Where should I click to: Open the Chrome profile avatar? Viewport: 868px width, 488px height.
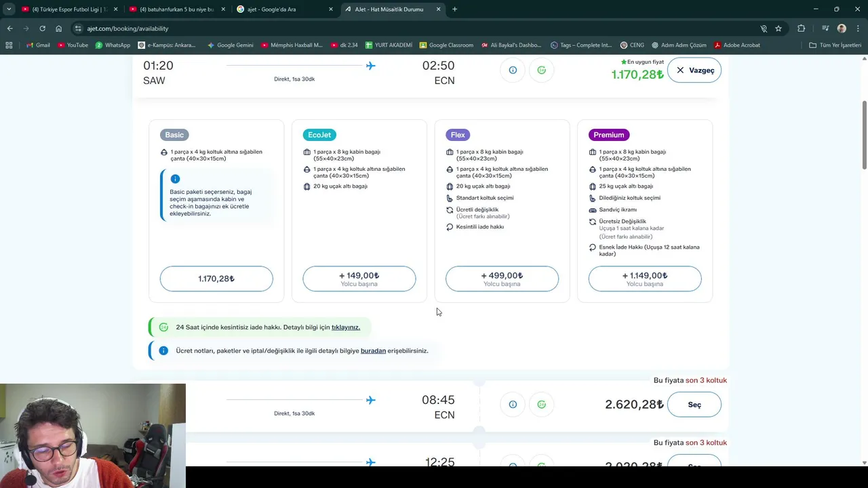tap(842, 28)
